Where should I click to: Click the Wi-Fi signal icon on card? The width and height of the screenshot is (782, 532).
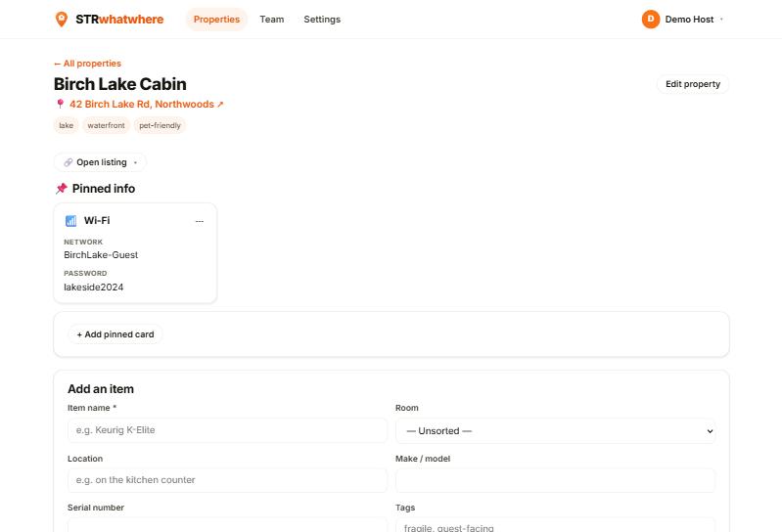(70, 221)
